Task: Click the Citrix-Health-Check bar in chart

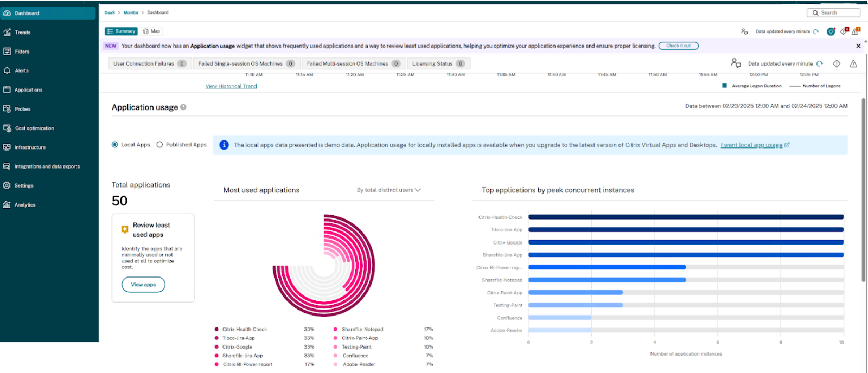Action: [686, 217]
